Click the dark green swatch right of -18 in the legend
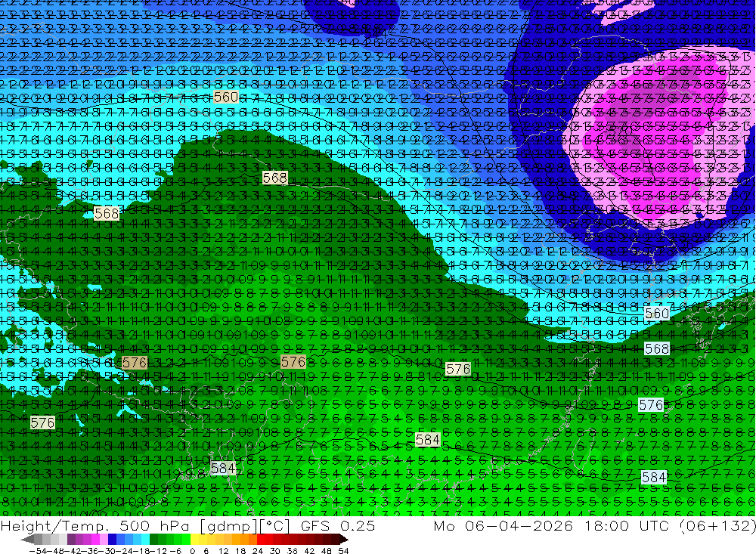Screen dimensions: 756x554 coord(153,540)
